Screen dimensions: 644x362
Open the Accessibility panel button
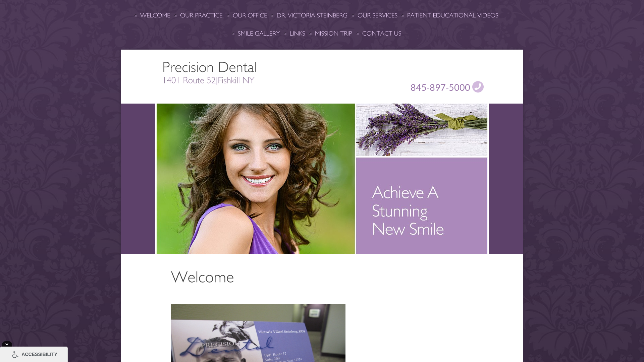34,354
